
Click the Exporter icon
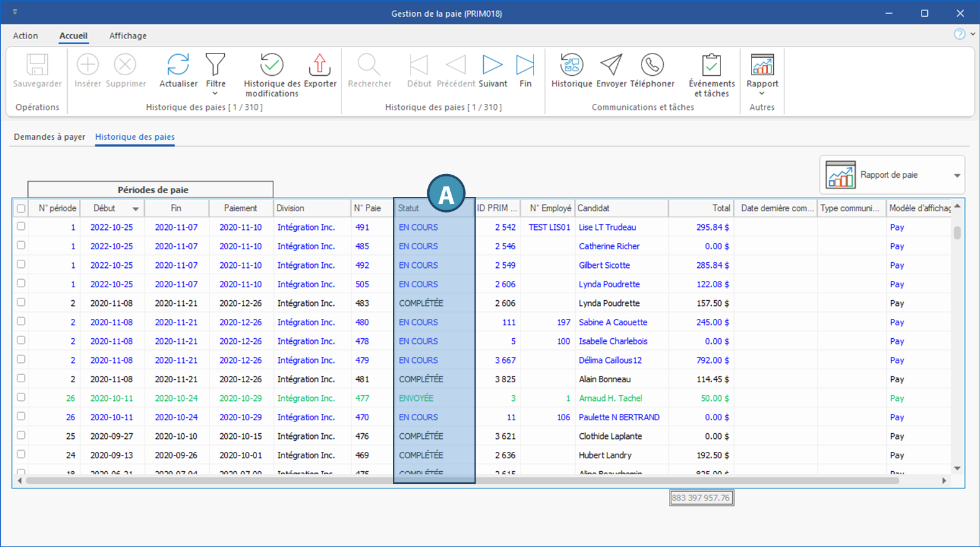(x=320, y=65)
